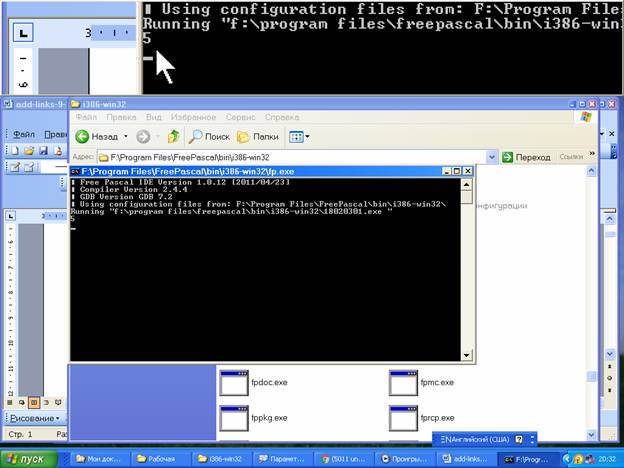Click the fp.exe console system menu icon
The width and height of the screenshot is (624, 468).
75,172
